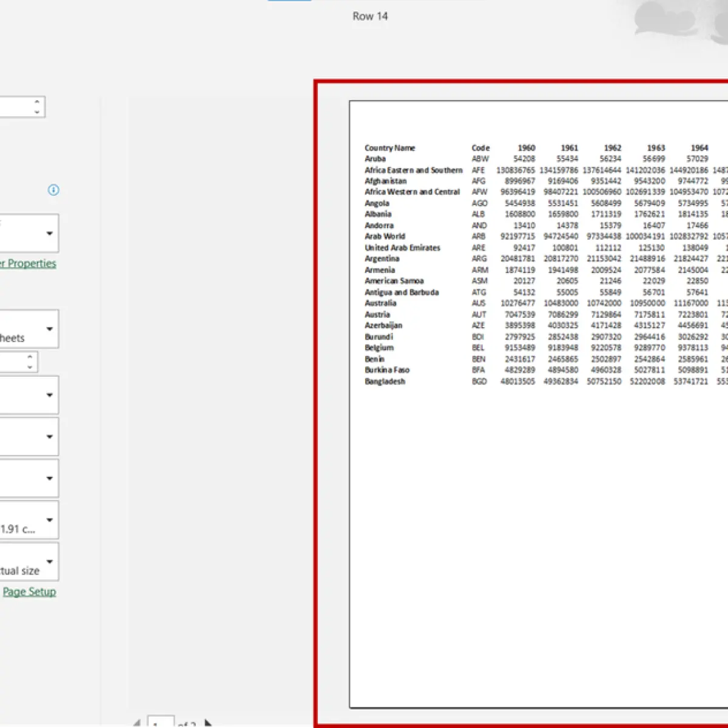Select 'United Arab Emirates' country name
This screenshot has width=728, height=728.
pyautogui.click(x=402, y=248)
